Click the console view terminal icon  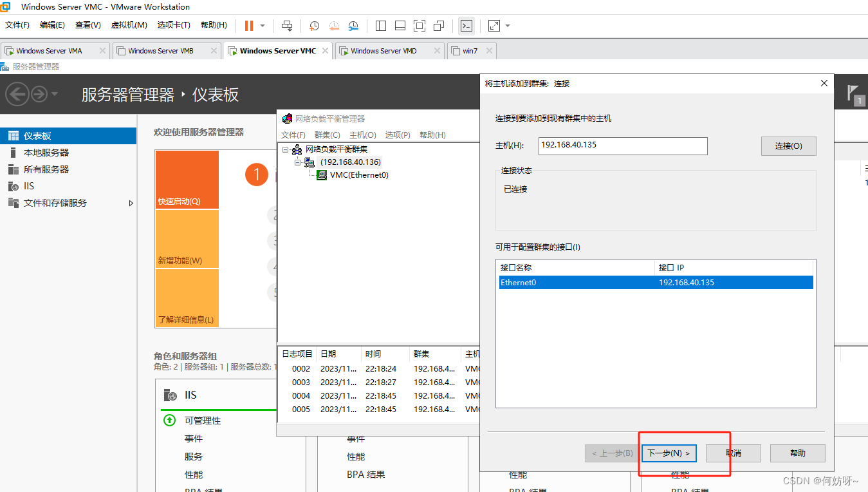tap(466, 26)
